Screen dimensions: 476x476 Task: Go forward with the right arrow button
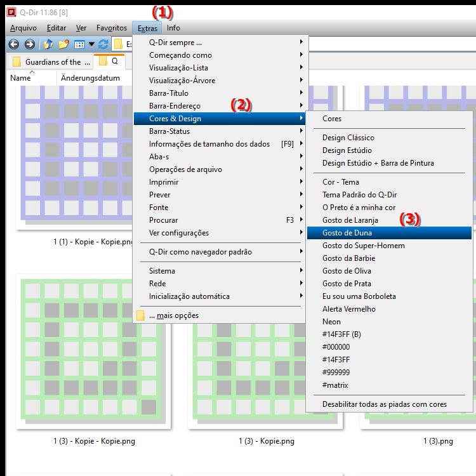[x=29, y=44]
